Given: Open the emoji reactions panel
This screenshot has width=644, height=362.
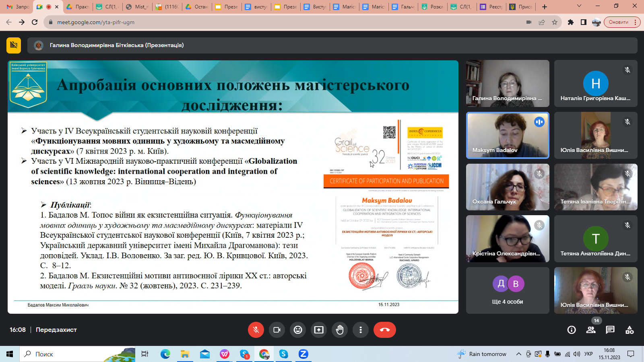Looking at the screenshot, I should tap(298, 330).
